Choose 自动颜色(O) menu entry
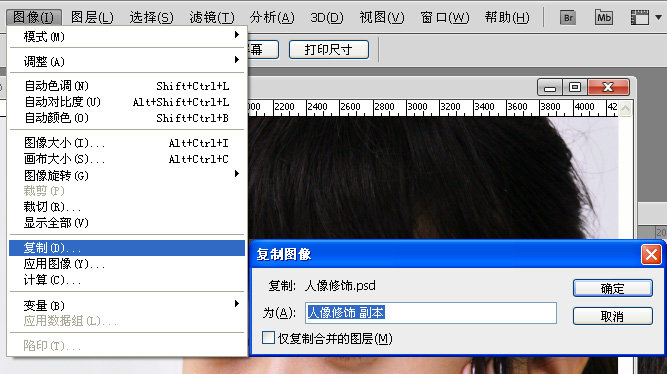The image size is (667, 374). pyautogui.click(x=127, y=118)
